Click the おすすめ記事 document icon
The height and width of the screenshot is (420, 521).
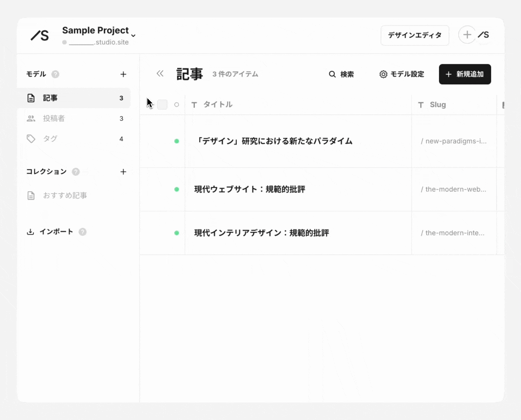click(31, 195)
